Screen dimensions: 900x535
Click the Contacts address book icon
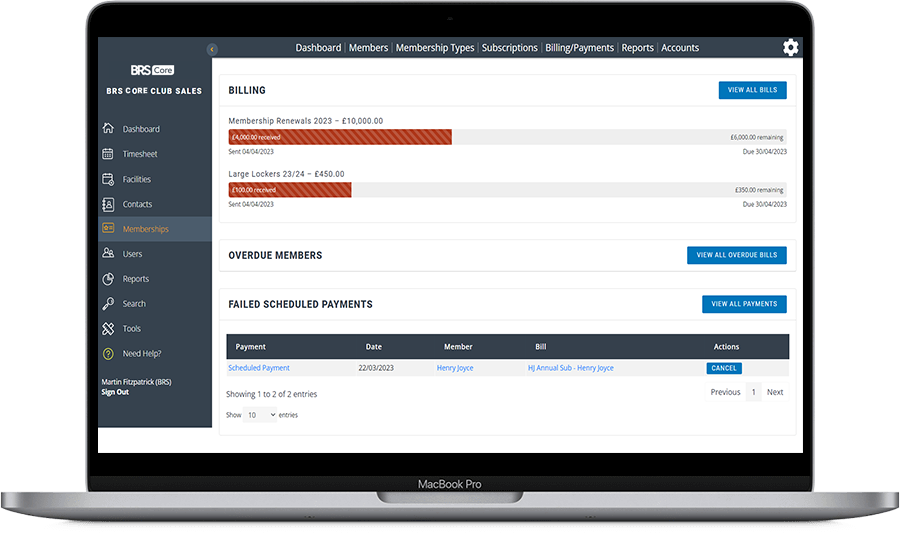[x=108, y=204]
